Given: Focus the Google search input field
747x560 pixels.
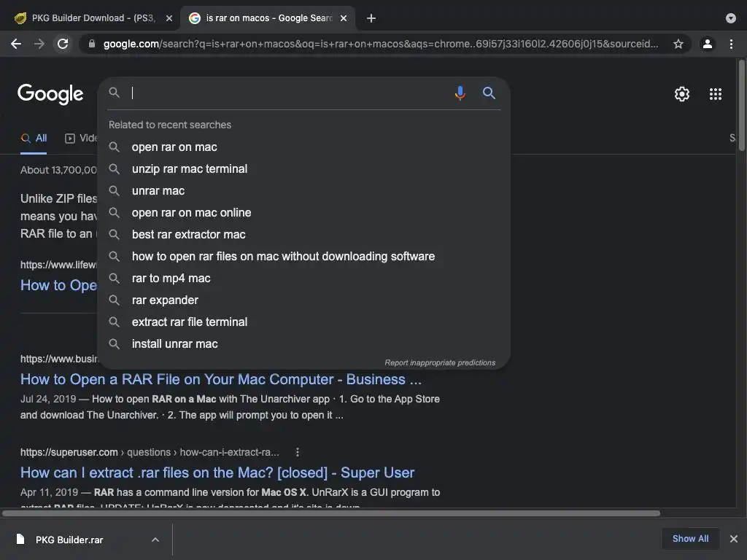Looking at the screenshot, I should (x=290, y=93).
